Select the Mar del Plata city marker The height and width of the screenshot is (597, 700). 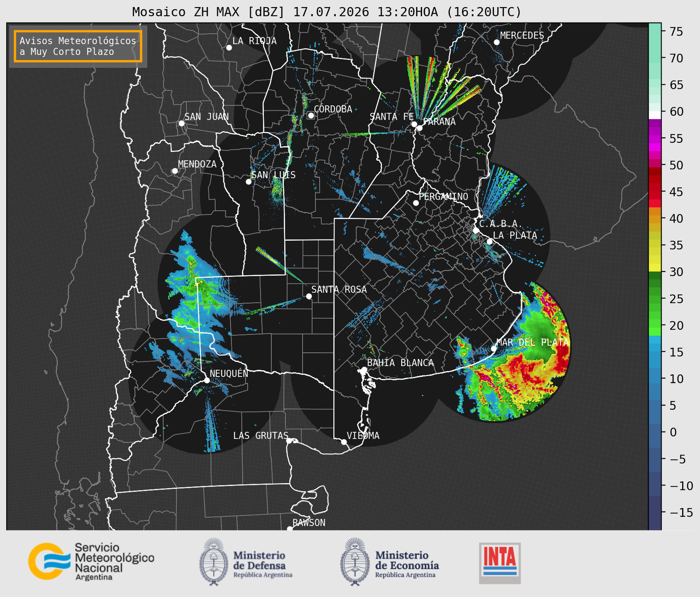(x=494, y=348)
